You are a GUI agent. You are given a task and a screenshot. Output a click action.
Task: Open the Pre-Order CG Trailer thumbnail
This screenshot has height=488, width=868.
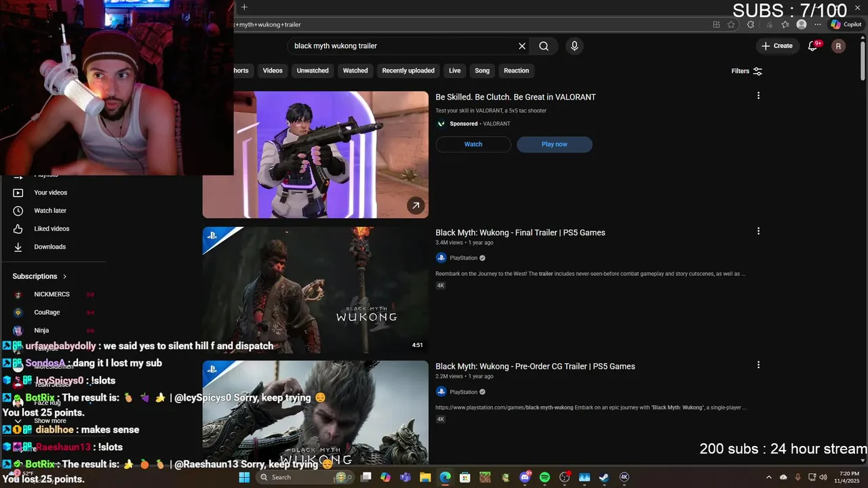pos(315,411)
